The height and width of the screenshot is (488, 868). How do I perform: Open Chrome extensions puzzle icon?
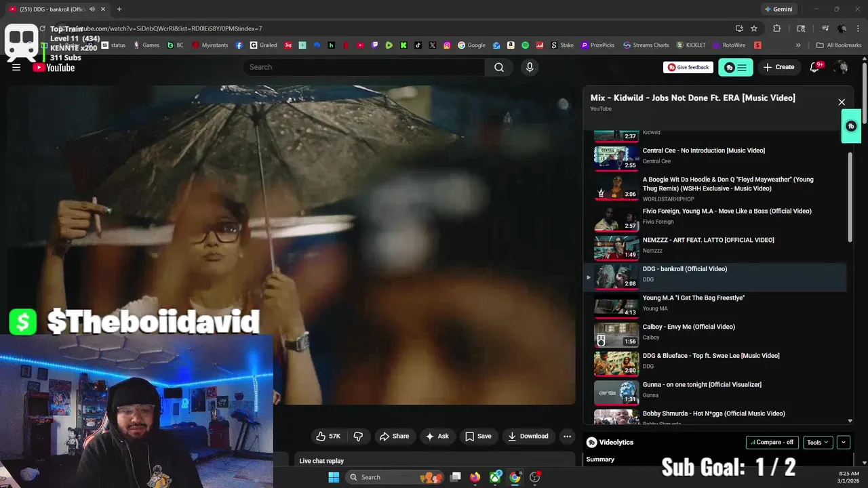coord(777,28)
